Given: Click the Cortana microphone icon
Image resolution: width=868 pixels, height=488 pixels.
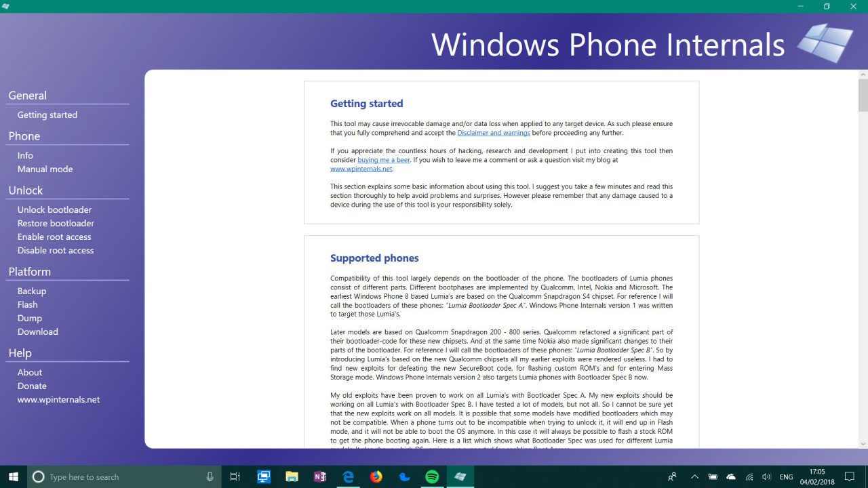Looking at the screenshot, I should coord(210,476).
